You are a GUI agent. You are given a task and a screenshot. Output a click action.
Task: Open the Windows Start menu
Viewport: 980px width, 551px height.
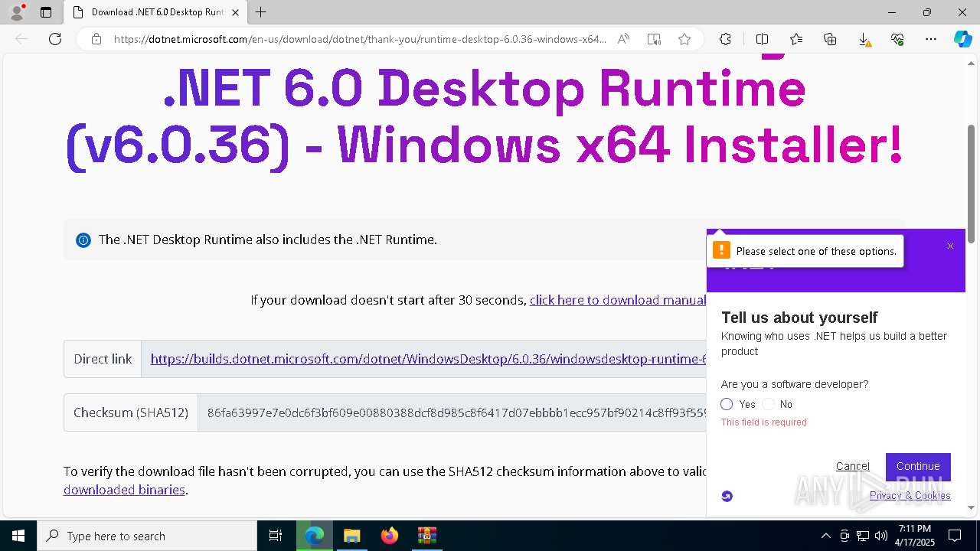pos(18,536)
